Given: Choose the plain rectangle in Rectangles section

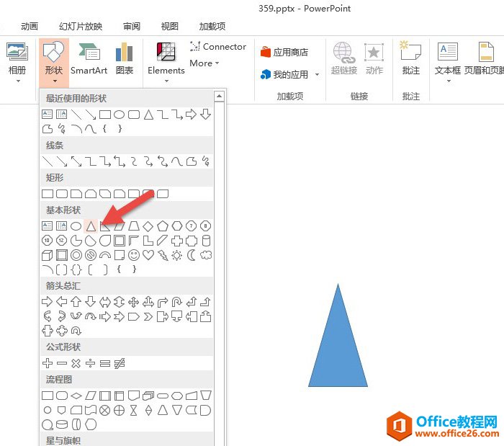Looking at the screenshot, I should [48, 194].
